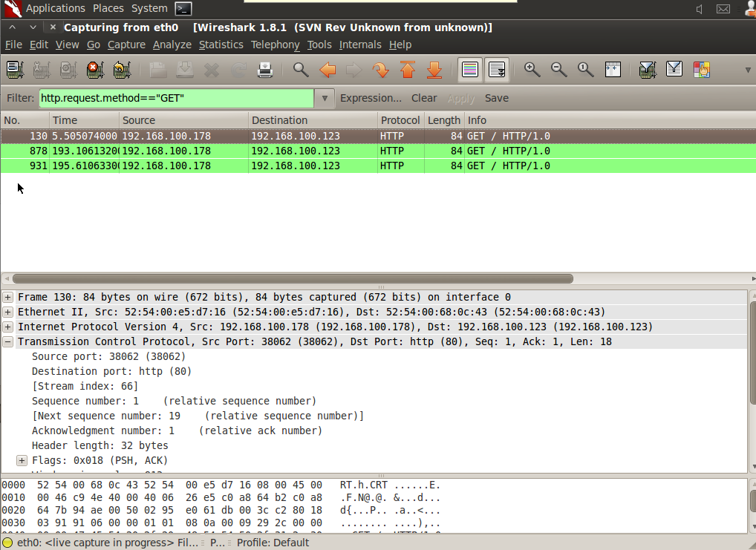Image resolution: width=756 pixels, height=550 pixels.
Task: Select packet number 878 row
Action: click(378, 151)
